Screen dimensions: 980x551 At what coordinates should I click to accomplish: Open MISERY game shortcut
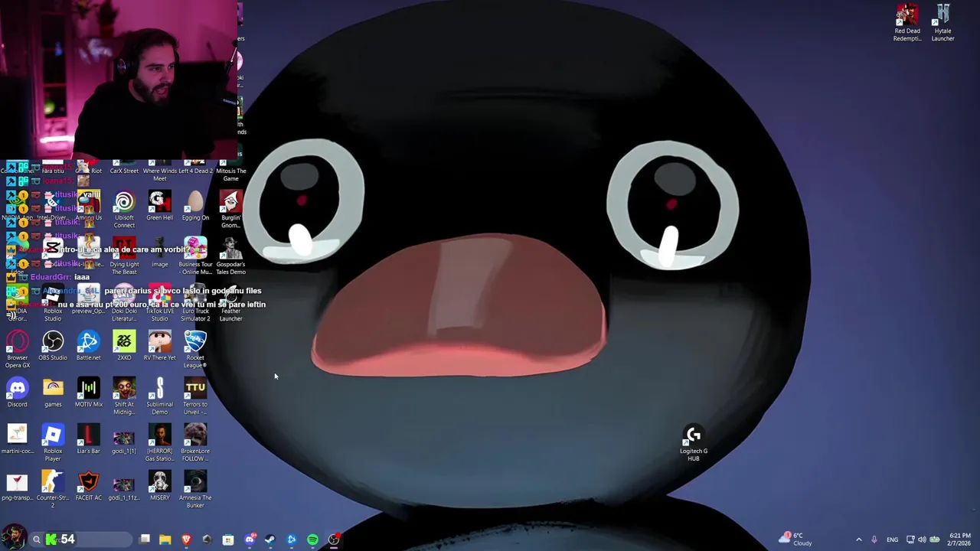pos(159,486)
